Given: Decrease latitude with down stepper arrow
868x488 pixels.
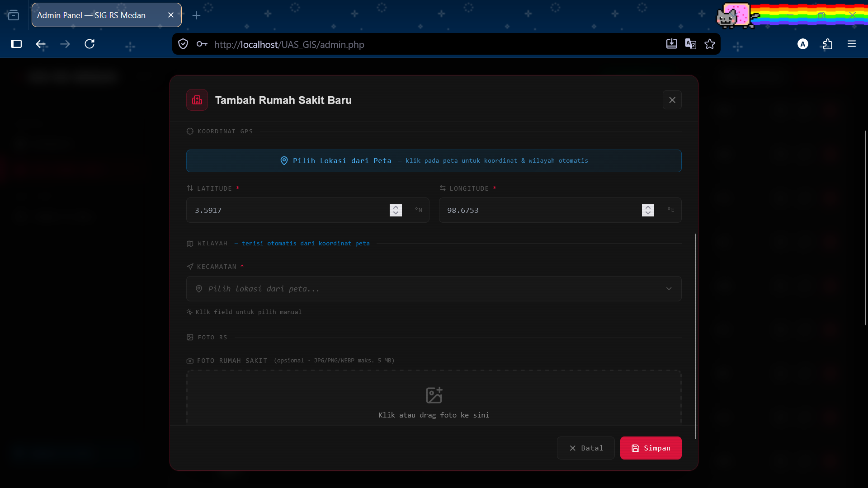Looking at the screenshot, I should pyautogui.click(x=396, y=213).
